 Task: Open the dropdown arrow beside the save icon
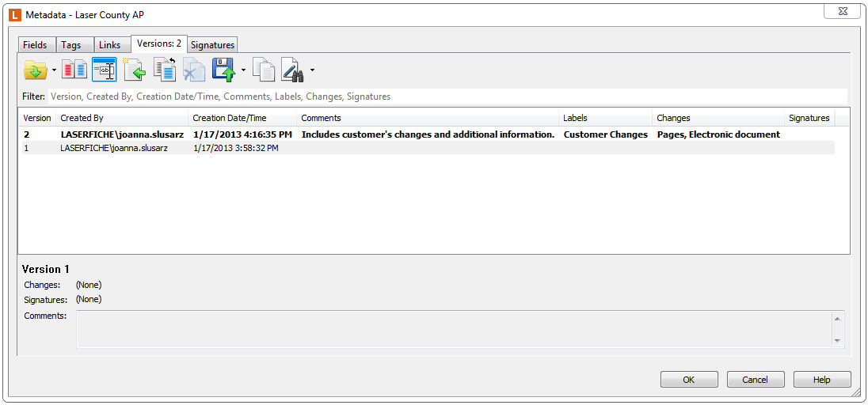(243, 70)
